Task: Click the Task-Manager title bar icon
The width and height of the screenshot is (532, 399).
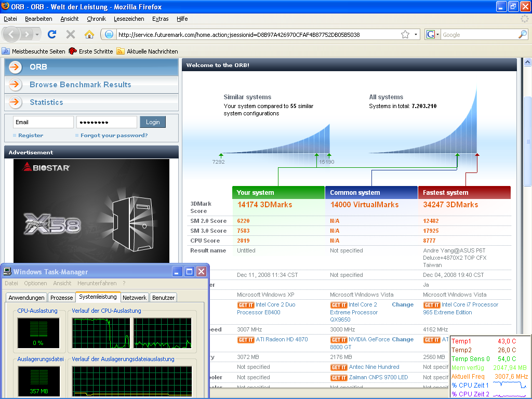Action: pyautogui.click(x=7, y=271)
